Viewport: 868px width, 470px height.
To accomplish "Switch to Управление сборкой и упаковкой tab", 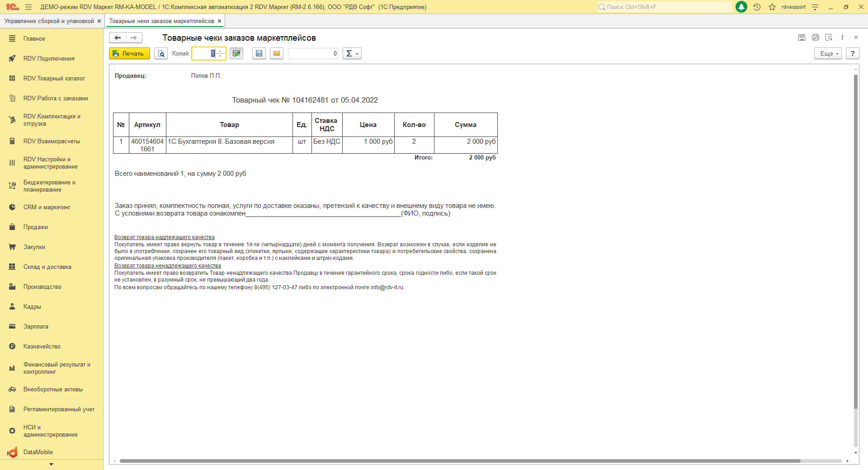I will click(49, 21).
